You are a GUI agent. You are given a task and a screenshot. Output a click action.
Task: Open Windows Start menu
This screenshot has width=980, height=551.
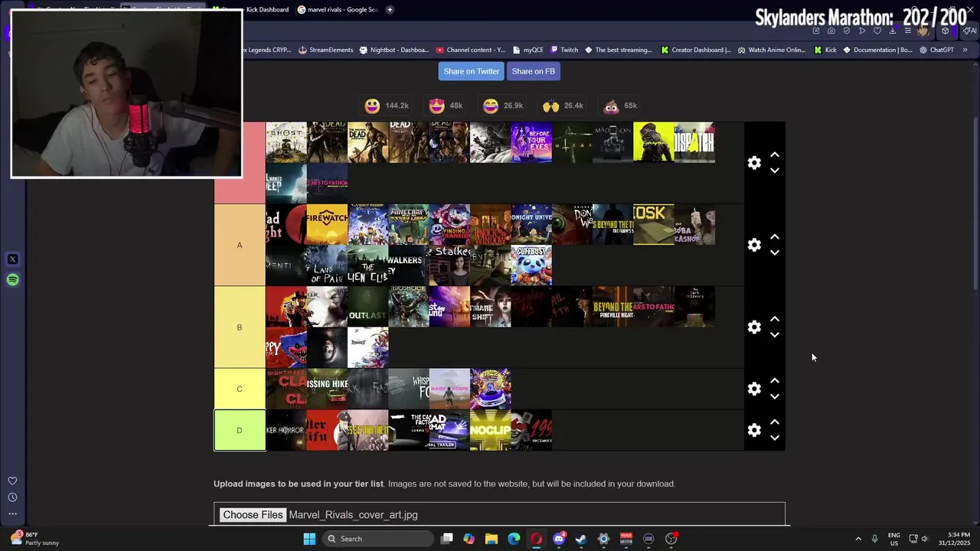309,539
